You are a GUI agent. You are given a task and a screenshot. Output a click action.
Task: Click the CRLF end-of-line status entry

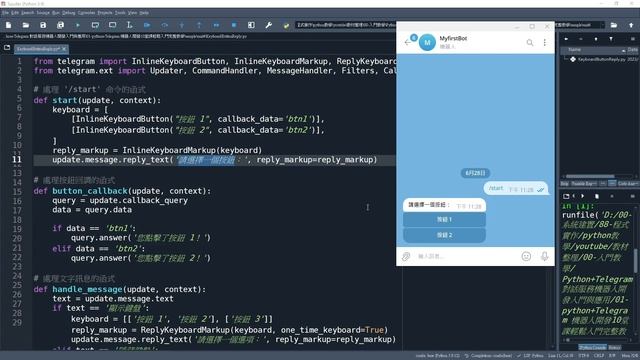point(599,356)
